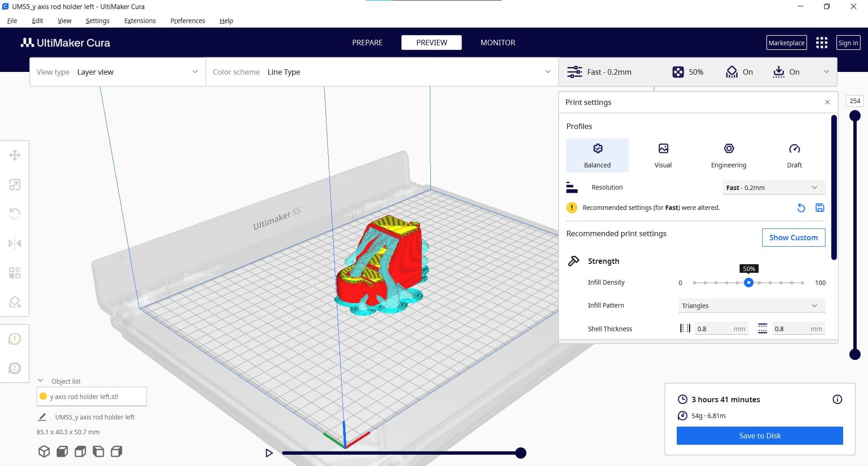This screenshot has height=466, width=868.
Task: Select the Support Blocker tool
Action: (x=14, y=302)
